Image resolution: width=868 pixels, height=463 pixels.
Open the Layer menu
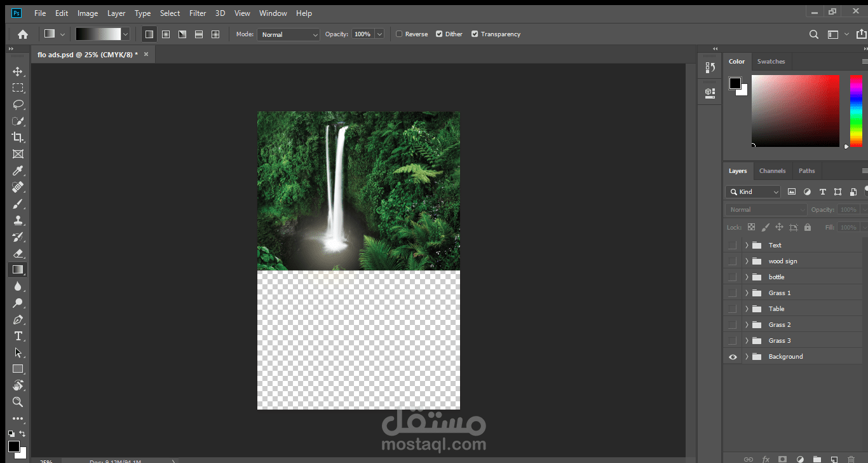pos(116,13)
